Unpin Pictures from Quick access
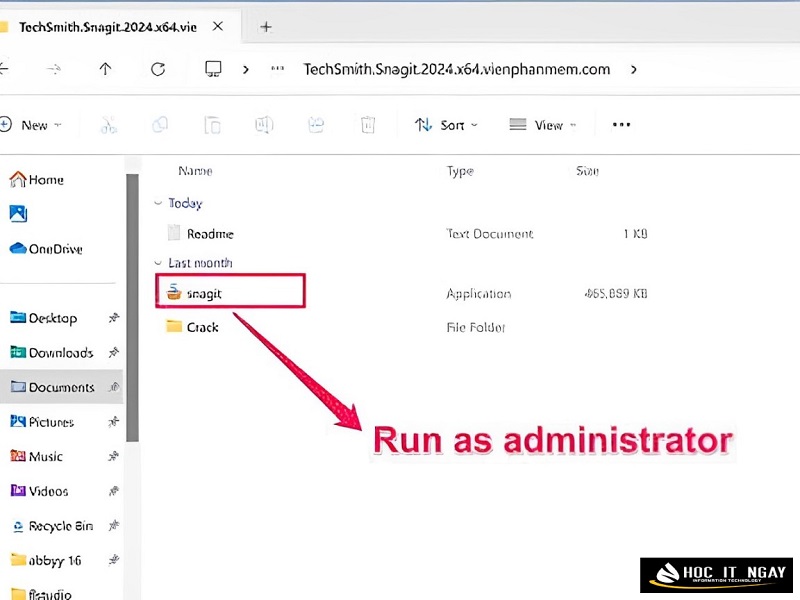Image resolution: width=800 pixels, height=600 pixels. click(114, 422)
